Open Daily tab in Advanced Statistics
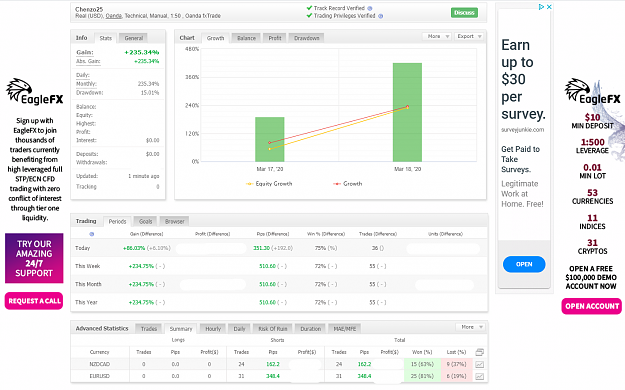 [239, 329]
